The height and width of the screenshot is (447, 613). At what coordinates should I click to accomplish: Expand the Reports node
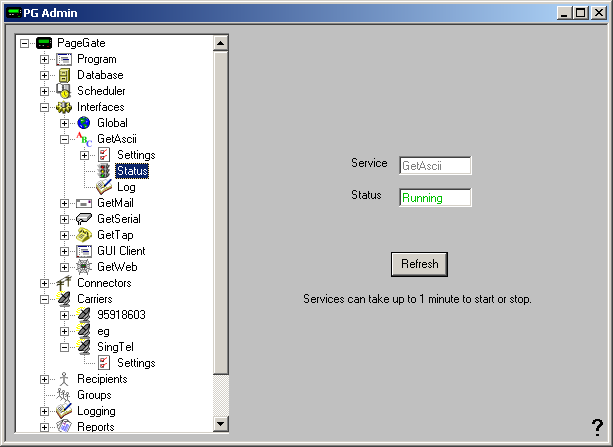click(45, 427)
